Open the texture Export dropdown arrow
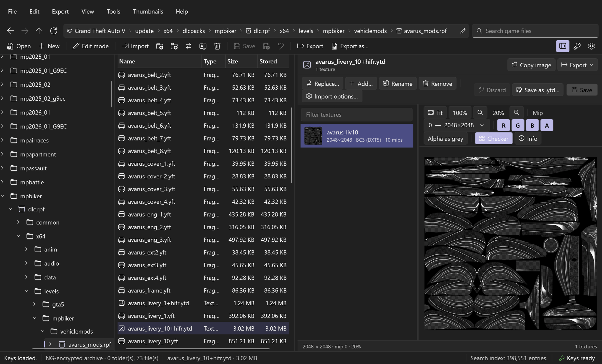 [x=591, y=65]
